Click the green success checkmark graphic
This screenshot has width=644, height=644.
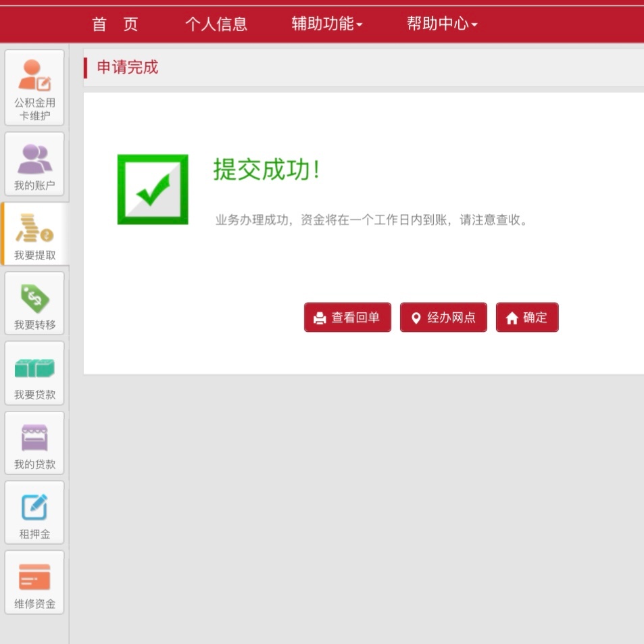152,189
